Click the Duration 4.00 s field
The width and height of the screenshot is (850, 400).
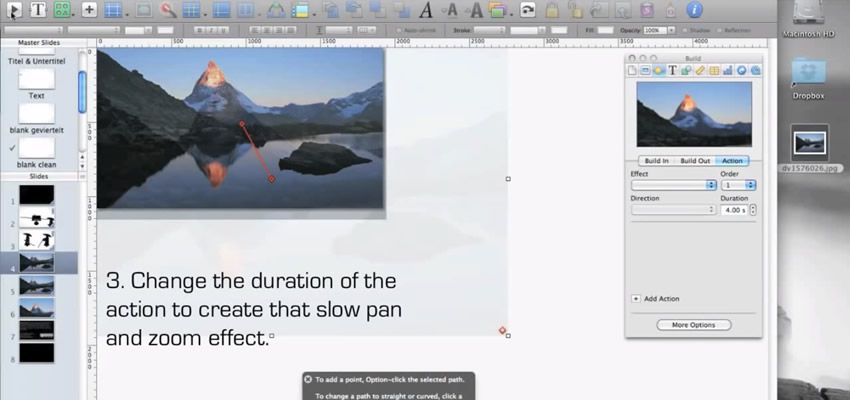pos(734,210)
